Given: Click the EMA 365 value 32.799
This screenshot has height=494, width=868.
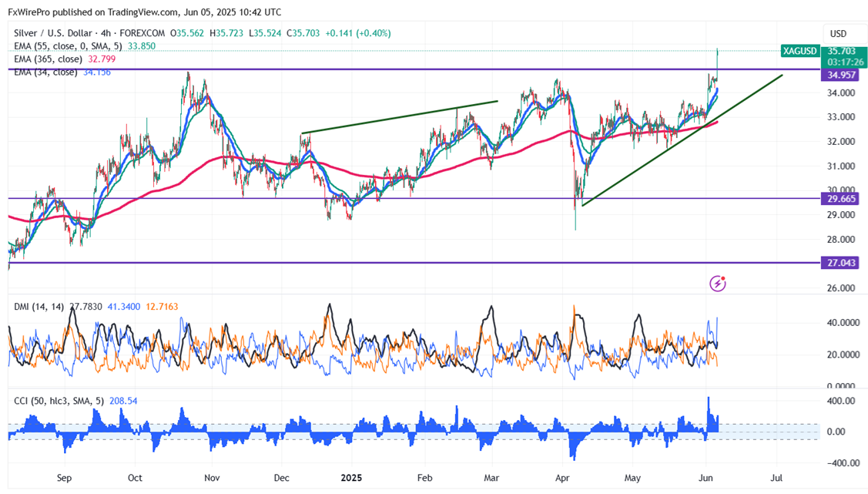Looking at the screenshot, I should (102, 59).
